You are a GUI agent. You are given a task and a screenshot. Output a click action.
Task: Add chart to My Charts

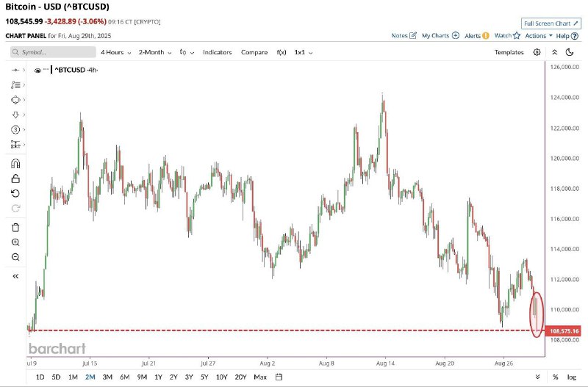[440, 35]
